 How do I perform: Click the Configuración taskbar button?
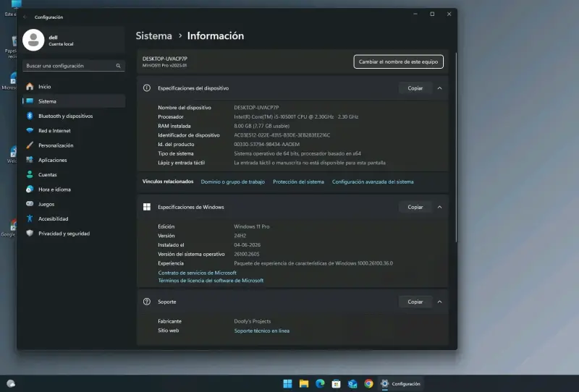(x=401, y=384)
